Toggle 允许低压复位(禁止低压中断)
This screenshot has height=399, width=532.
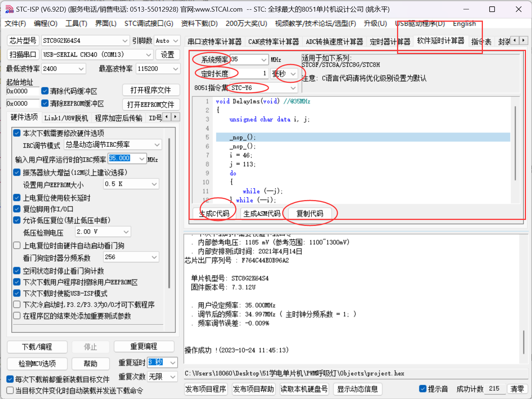(x=17, y=220)
